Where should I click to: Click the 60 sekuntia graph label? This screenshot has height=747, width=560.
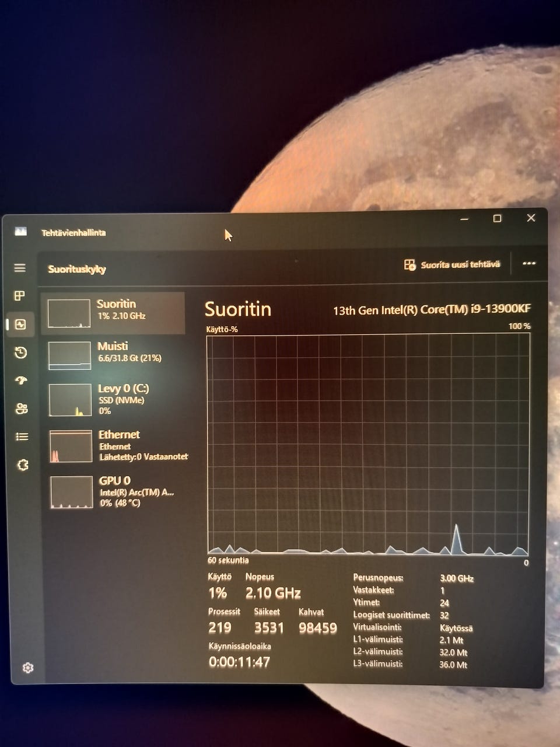228,560
